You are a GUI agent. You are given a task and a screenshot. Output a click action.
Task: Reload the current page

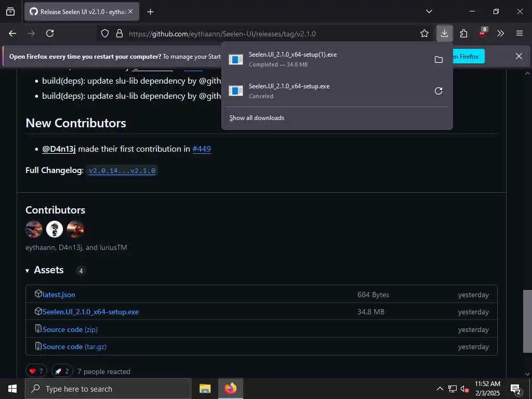pos(50,33)
